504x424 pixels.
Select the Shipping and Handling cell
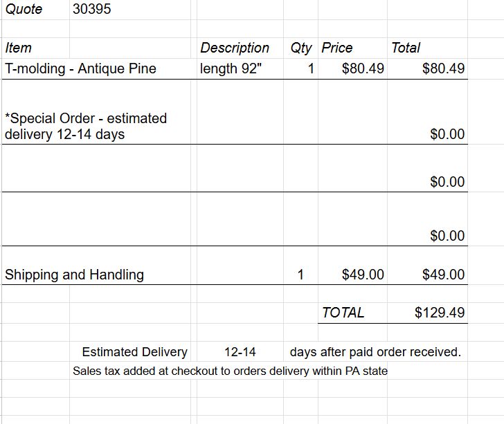tap(75, 275)
